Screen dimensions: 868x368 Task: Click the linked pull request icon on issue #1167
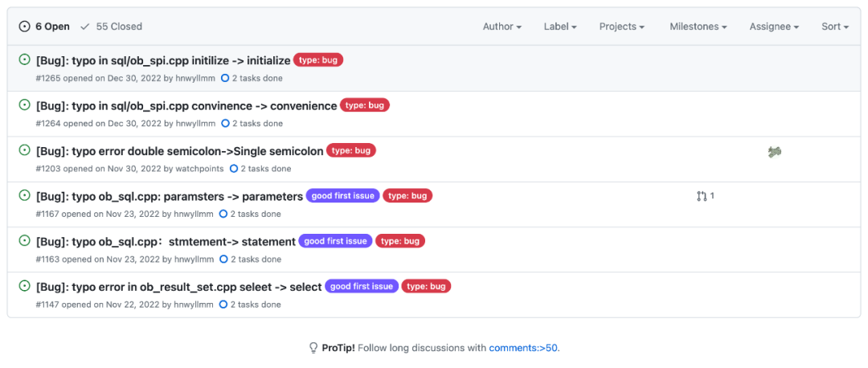[x=702, y=196]
